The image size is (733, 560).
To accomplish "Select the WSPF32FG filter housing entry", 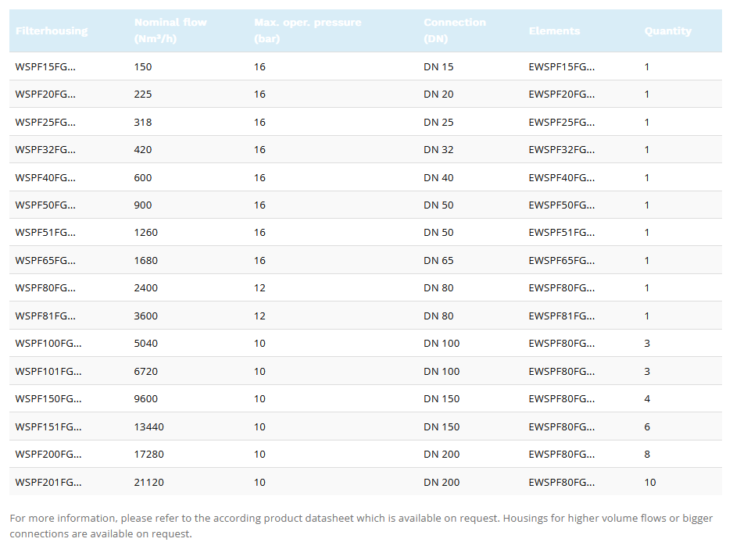I will tap(45, 150).
